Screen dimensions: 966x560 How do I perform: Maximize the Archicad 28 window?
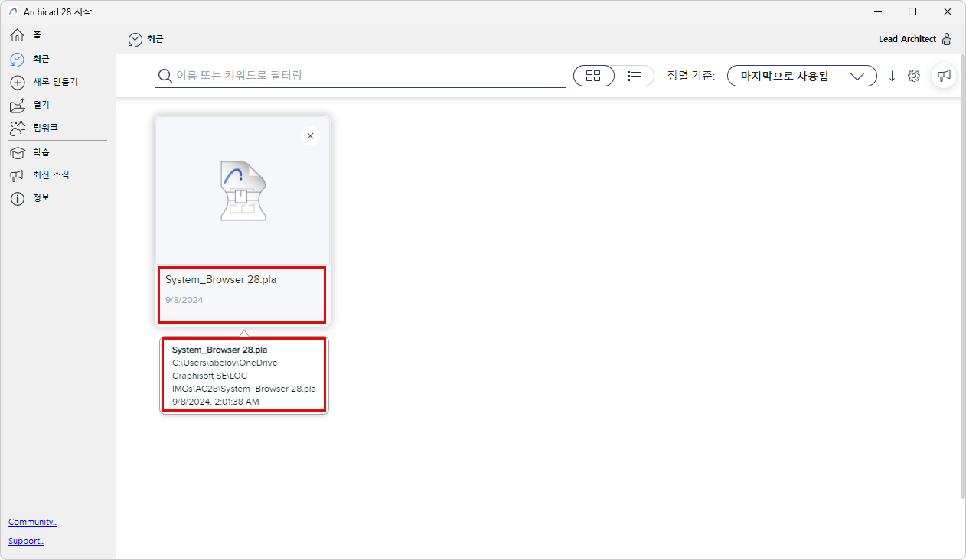(x=912, y=11)
